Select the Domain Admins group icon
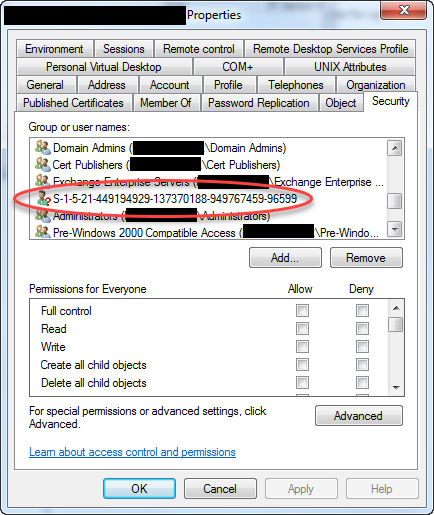The width and height of the screenshot is (434, 515). click(43, 147)
